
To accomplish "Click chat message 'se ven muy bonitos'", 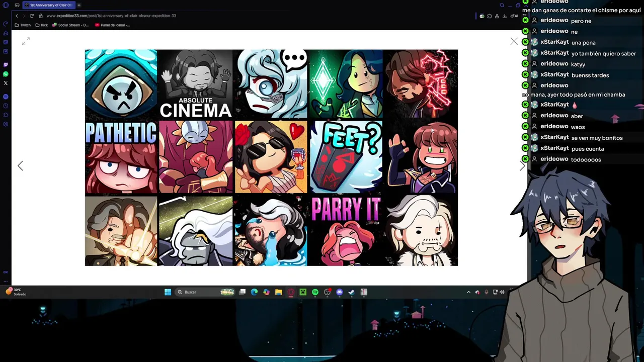I will pyautogui.click(x=597, y=138).
